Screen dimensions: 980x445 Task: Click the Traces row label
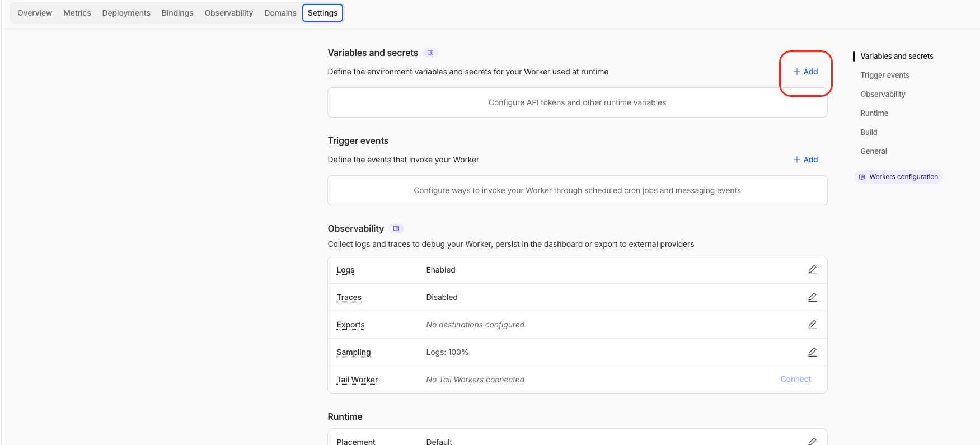click(349, 297)
